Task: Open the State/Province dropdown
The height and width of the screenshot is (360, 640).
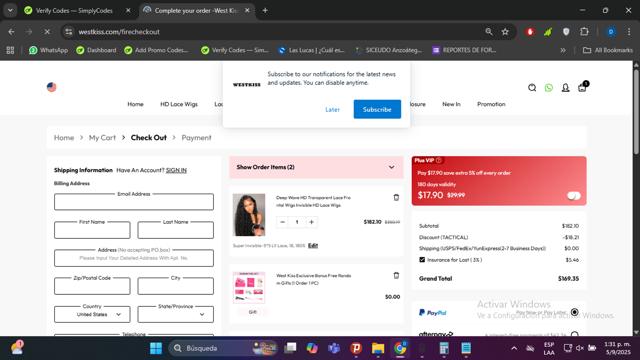Action: (176, 314)
